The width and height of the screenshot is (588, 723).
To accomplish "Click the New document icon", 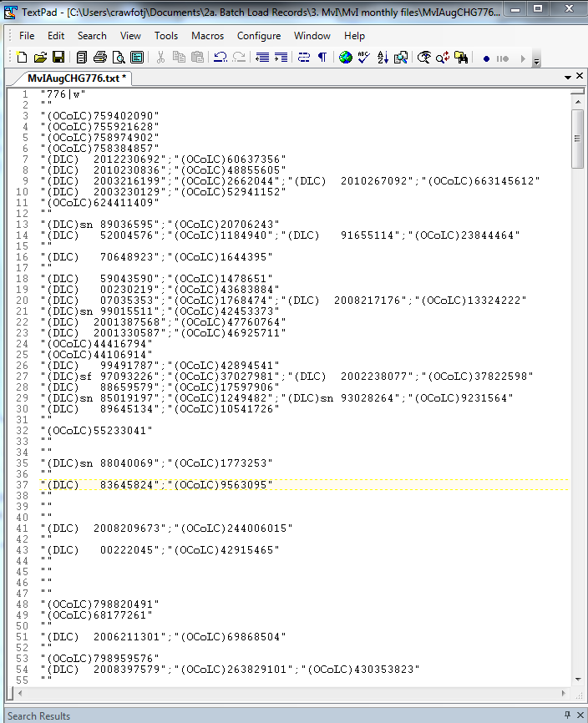I will (x=22, y=58).
